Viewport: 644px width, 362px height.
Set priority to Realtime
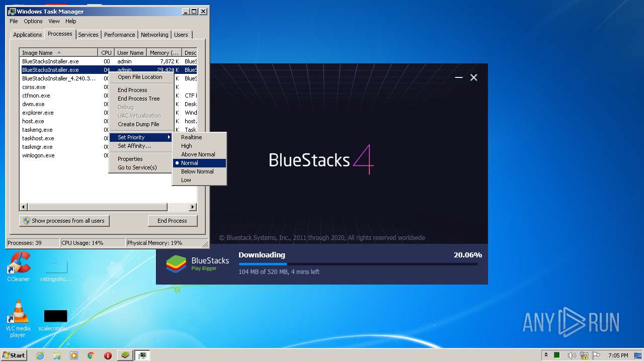point(199,137)
